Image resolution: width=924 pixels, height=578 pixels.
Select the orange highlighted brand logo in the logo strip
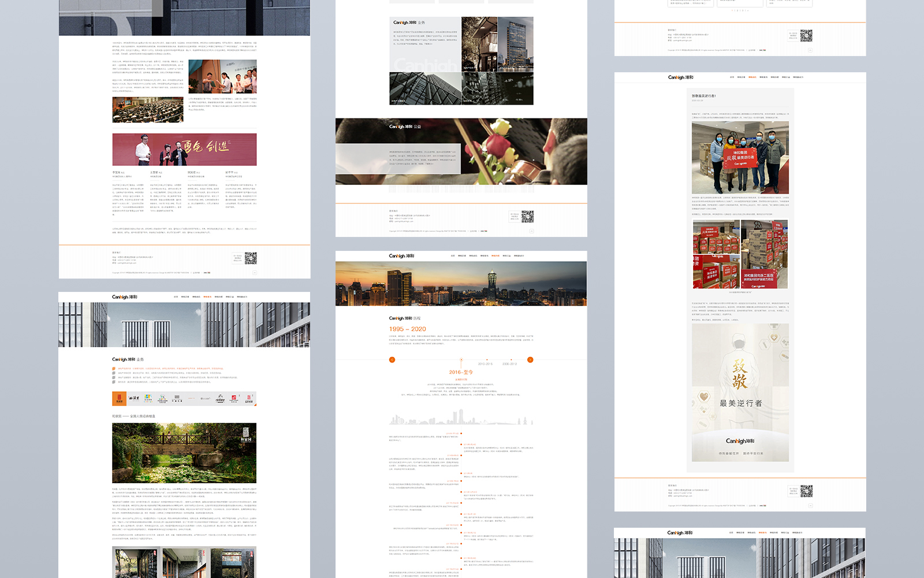click(x=119, y=398)
